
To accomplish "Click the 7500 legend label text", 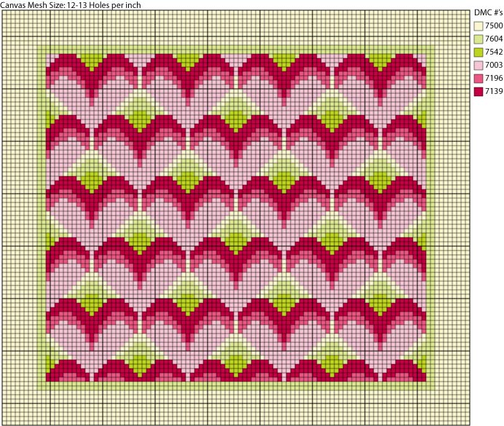I will point(493,26).
